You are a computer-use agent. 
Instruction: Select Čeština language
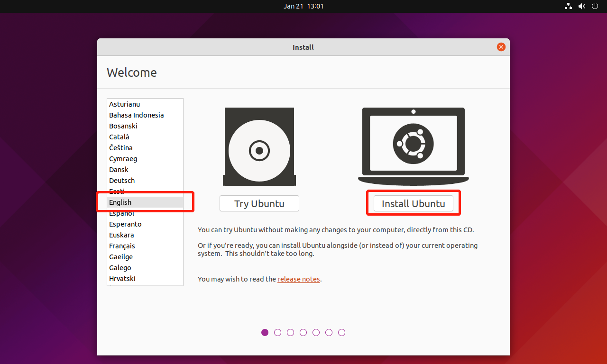(145, 148)
